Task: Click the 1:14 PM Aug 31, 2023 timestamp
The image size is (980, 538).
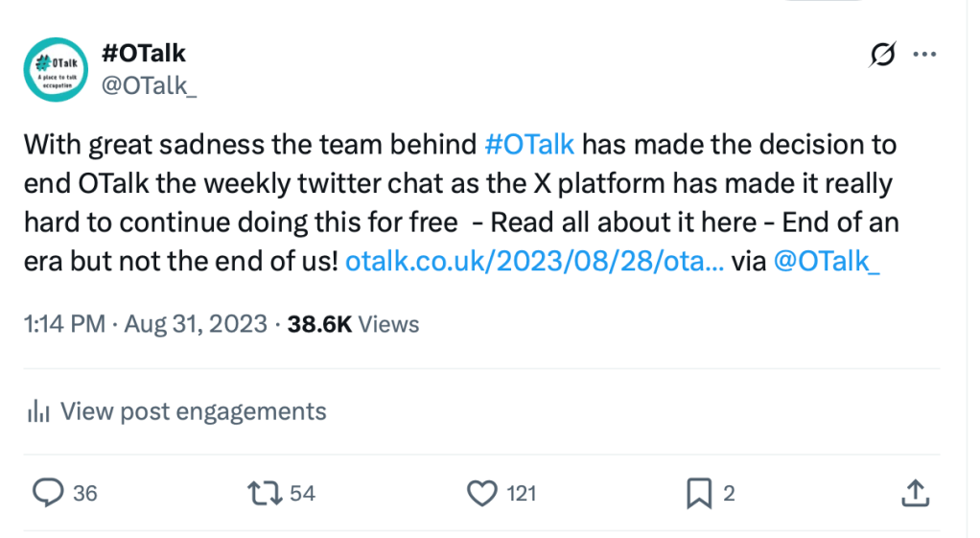Action: coord(146,324)
